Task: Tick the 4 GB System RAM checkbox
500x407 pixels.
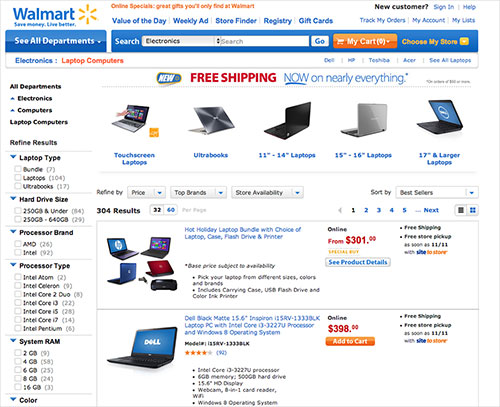Action: [x=18, y=361]
